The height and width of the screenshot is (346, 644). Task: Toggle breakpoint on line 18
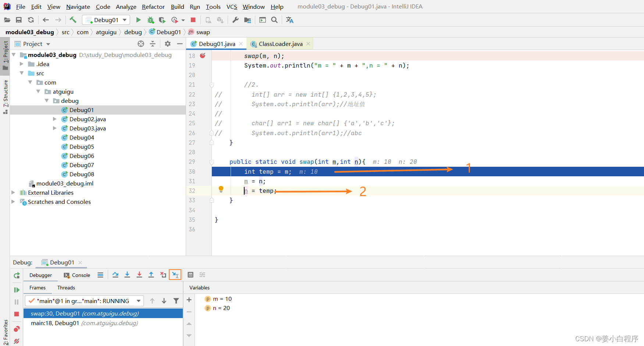(x=203, y=55)
